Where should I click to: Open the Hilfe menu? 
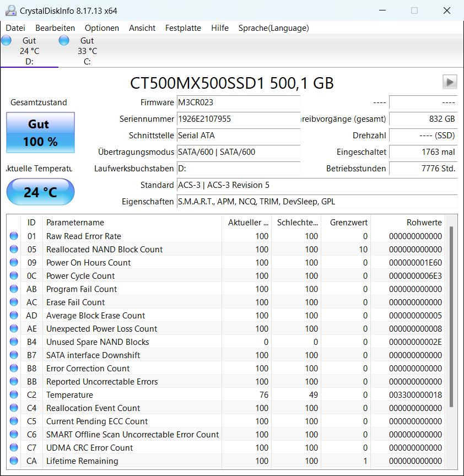[x=219, y=28]
